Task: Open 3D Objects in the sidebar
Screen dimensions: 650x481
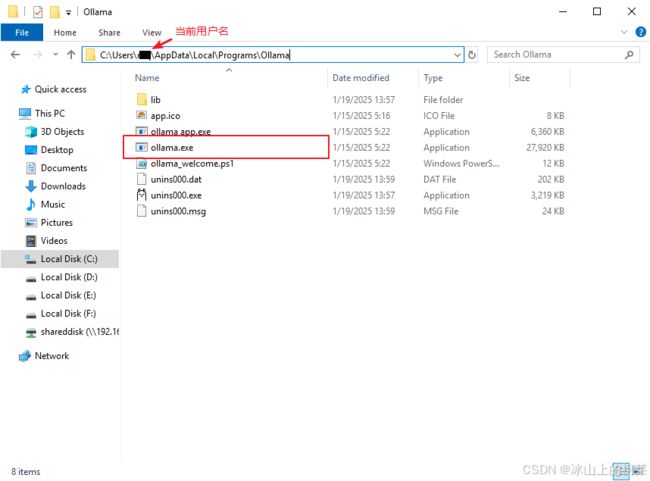Action: coord(62,131)
